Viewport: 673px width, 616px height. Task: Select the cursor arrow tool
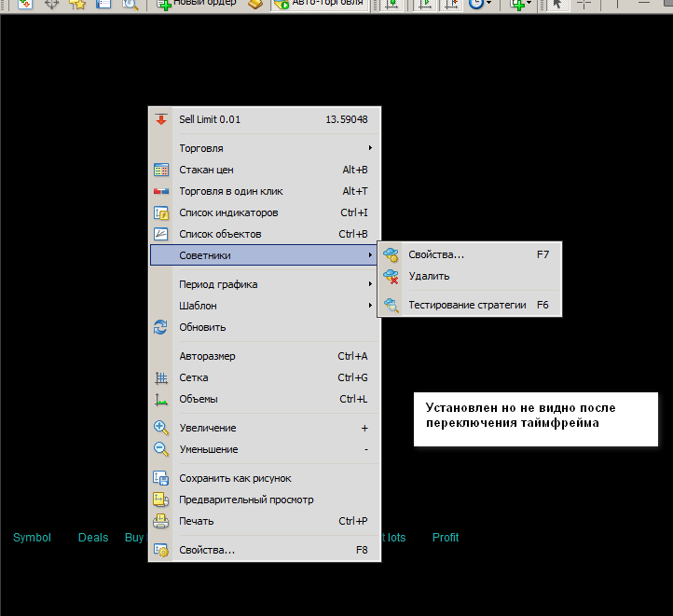557,4
